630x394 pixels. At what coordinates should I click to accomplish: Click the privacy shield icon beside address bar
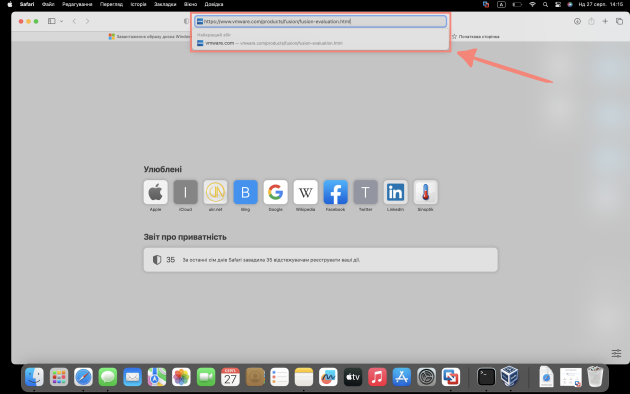click(186, 21)
